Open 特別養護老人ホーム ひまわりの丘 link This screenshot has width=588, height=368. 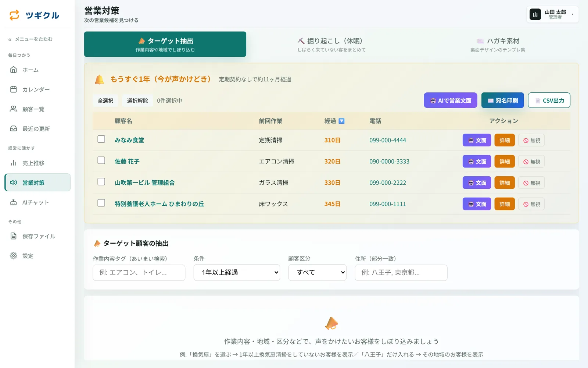(159, 204)
